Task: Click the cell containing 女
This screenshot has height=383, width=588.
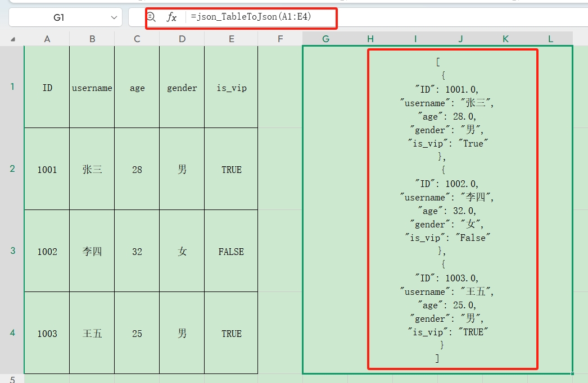Action: [x=182, y=251]
